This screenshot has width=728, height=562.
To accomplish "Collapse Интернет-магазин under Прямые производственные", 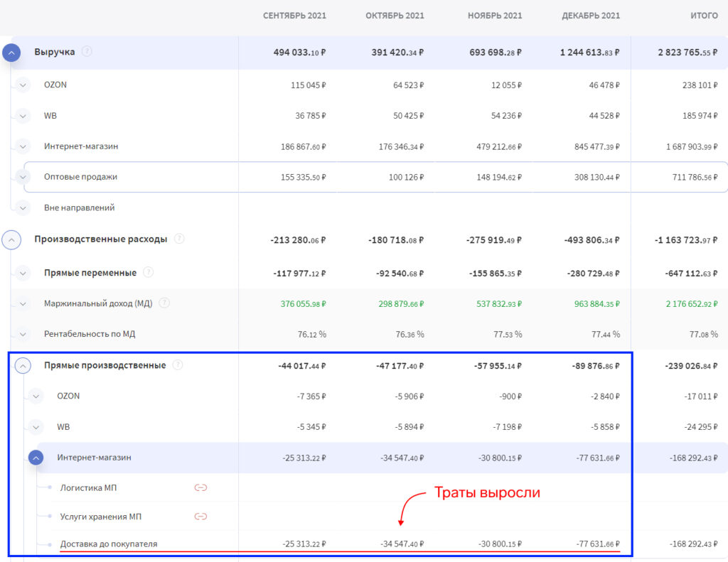I will click(x=36, y=458).
